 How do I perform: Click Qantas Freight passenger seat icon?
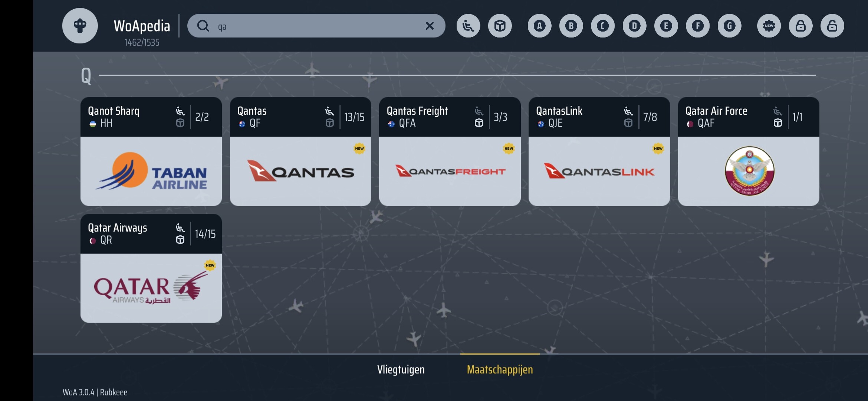tap(479, 111)
